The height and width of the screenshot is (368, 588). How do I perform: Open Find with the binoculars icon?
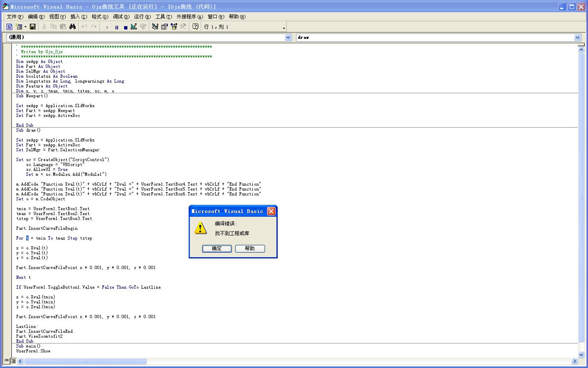[x=73, y=27]
